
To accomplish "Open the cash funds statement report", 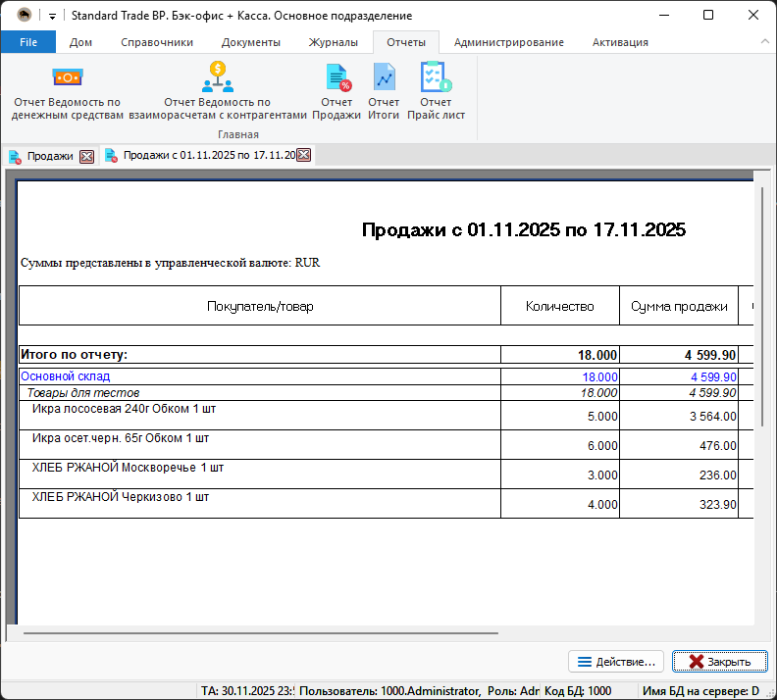I will [x=68, y=91].
